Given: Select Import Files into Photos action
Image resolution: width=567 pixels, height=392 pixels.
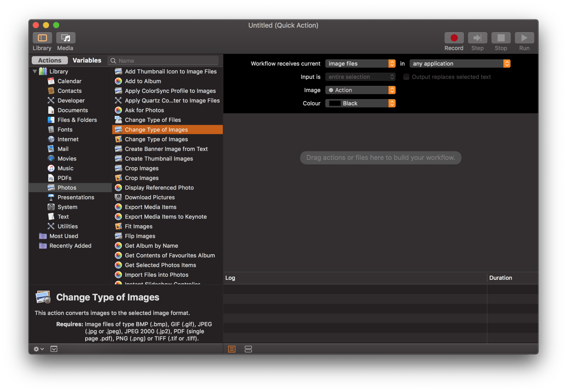Looking at the screenshot, I should (167, 275).
